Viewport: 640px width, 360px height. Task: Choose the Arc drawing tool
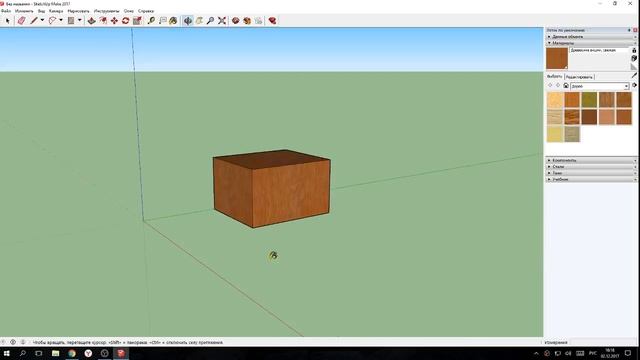tap(52, 20)
